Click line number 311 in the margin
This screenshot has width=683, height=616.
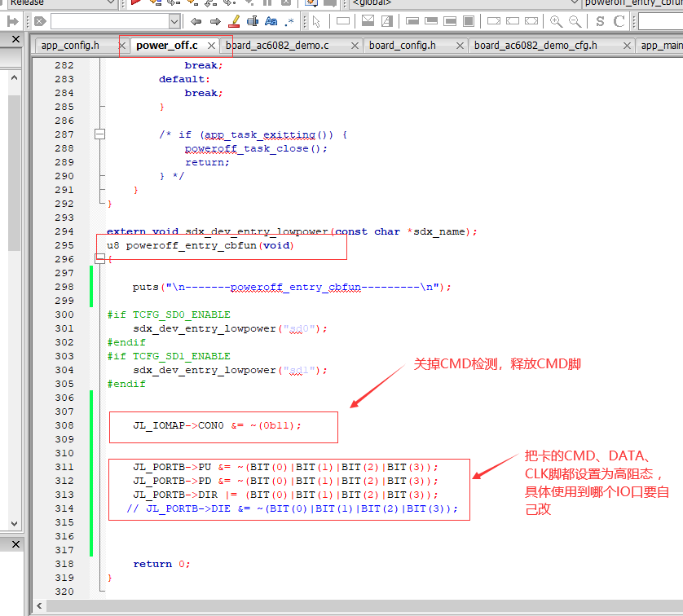click(x=64, y=467)
